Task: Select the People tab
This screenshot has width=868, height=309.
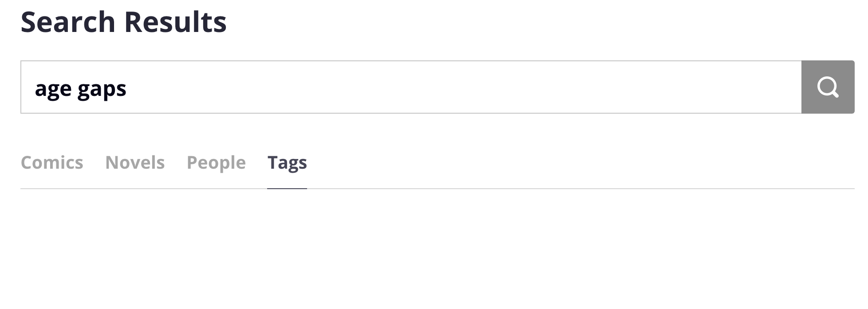Action: pos(216,162)
